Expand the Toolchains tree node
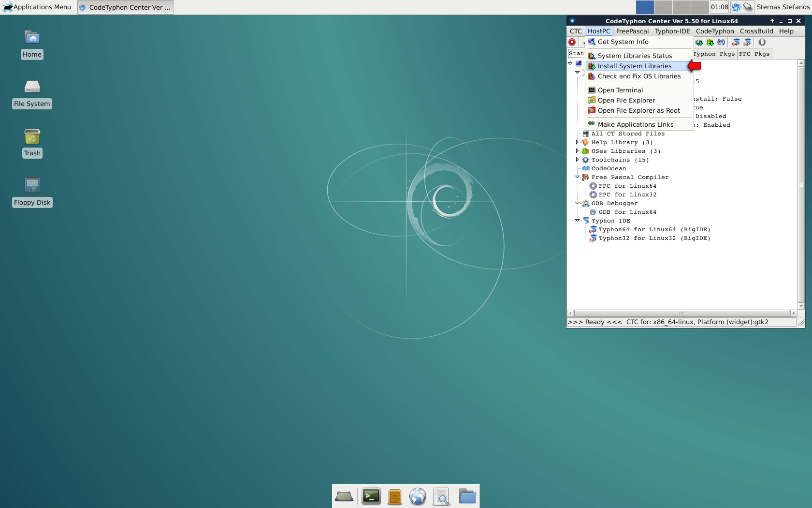 pos(577,160)
